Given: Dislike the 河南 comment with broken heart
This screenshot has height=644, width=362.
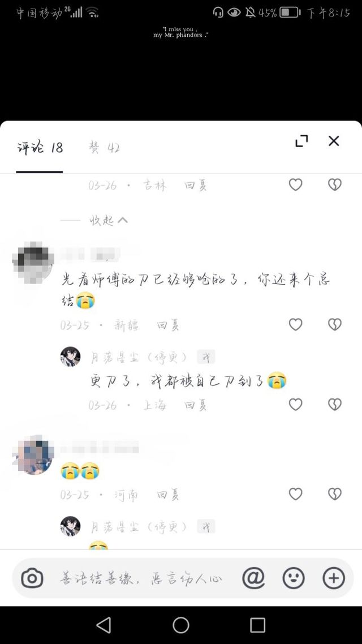Looking at the screenshot, I should (335, 493).
